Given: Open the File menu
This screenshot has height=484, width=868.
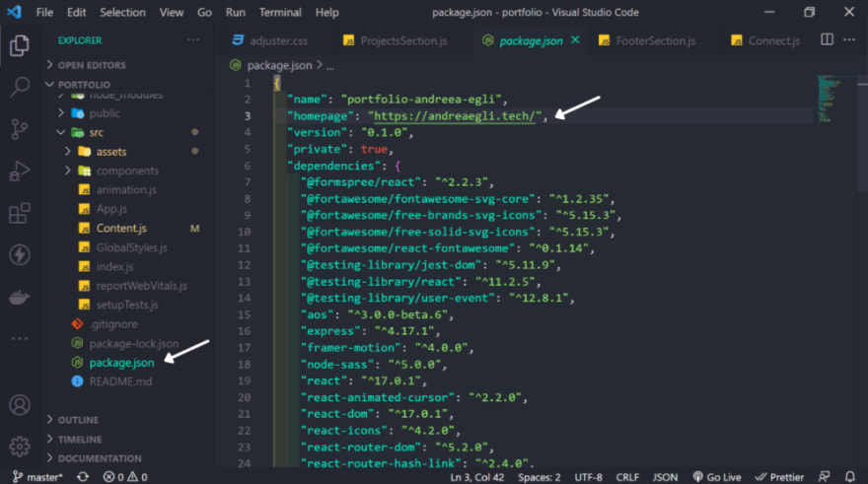Looking at the screenshot, I should [x=44, y=12].
